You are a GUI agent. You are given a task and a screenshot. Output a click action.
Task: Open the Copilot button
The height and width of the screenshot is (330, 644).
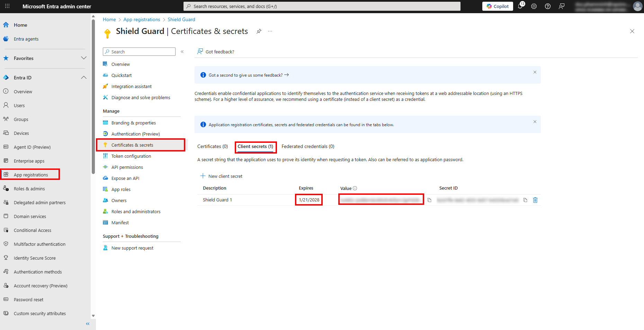click(x=498, y=6)
